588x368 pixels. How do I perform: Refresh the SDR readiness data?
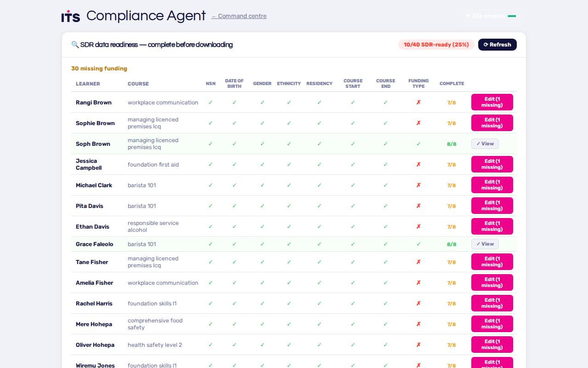point(498,45)
